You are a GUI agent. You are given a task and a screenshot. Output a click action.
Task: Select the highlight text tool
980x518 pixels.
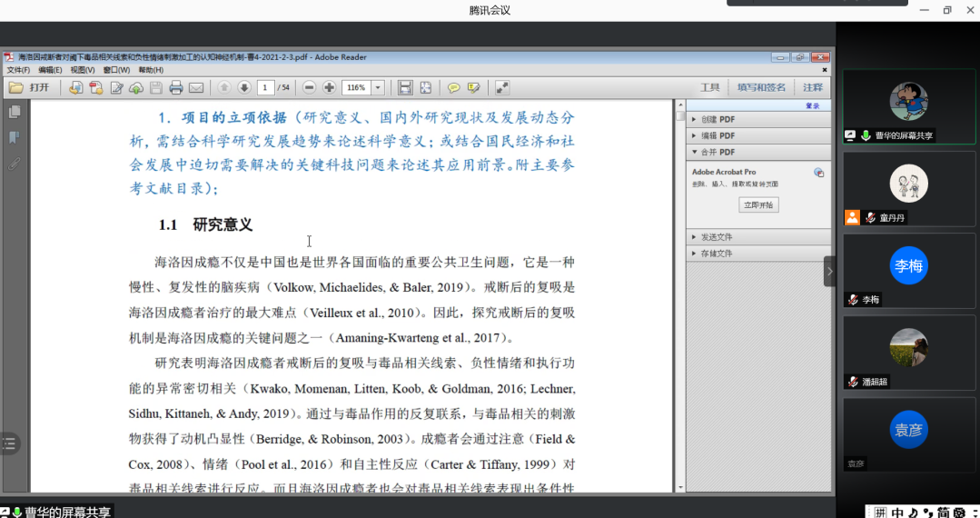pyautogui.click(x=473, y=88)
